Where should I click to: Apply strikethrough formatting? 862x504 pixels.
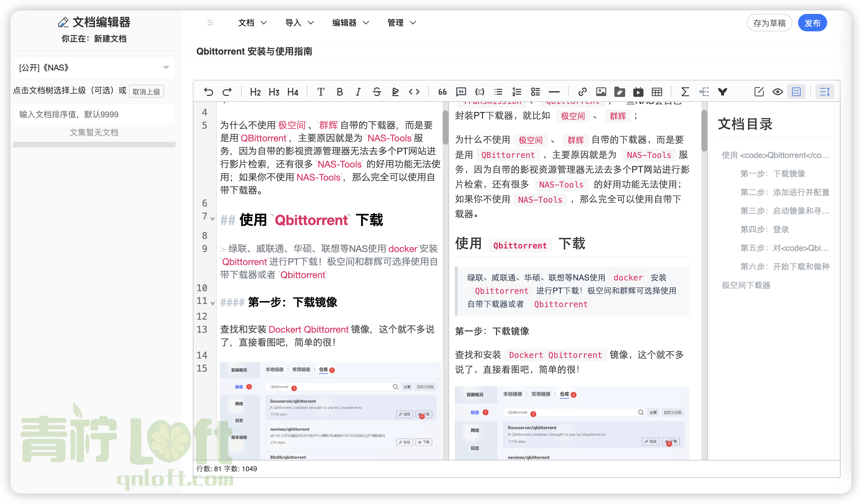pyautogui.click(x=377, y=92)
